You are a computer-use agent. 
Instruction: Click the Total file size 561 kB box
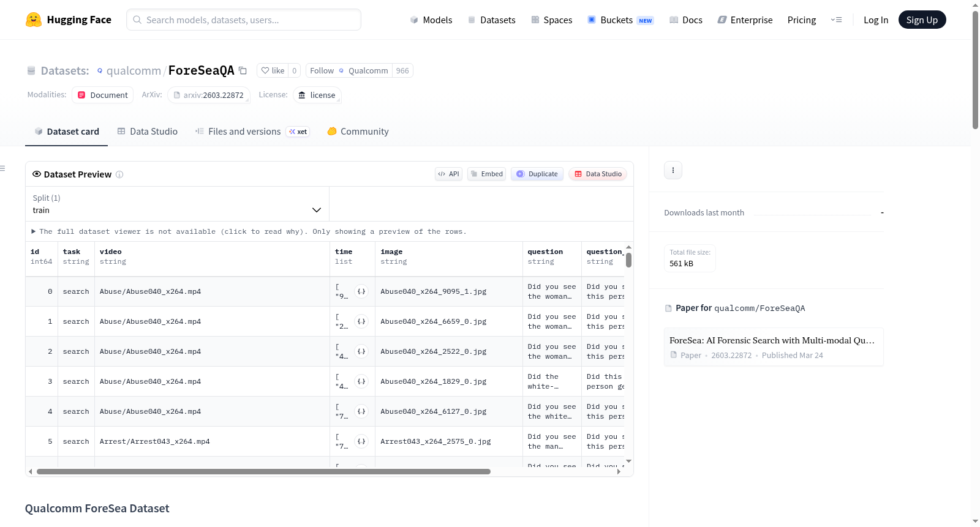pyautogui.click(x=690, y=258)
